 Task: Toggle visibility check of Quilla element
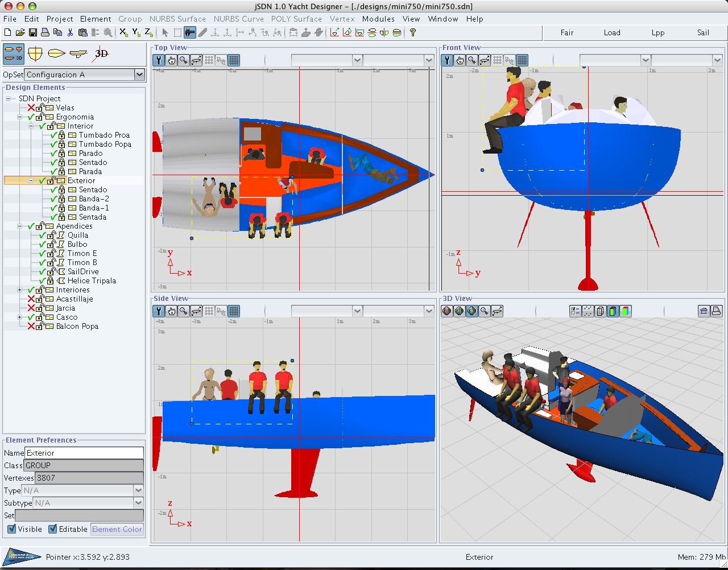click(42, 235)
